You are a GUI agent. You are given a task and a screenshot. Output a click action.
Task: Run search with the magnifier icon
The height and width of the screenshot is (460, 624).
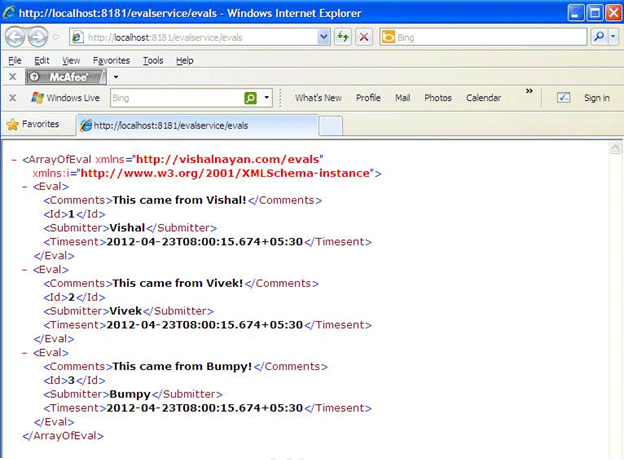599,37
